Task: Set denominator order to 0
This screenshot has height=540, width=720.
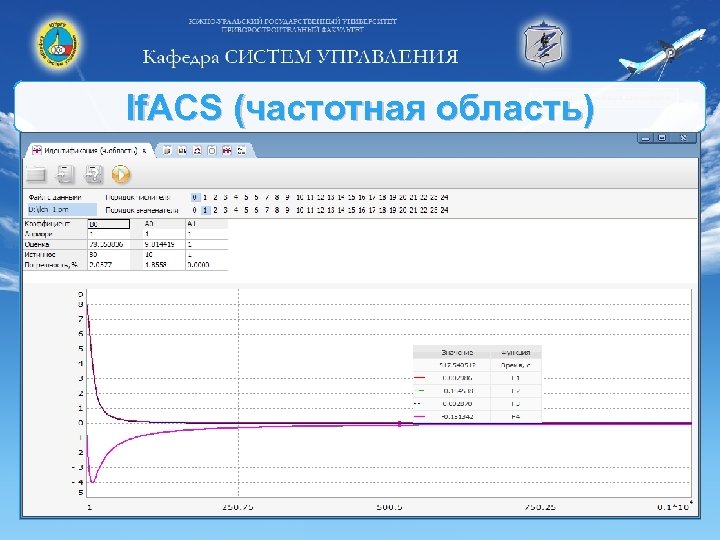Action: click(195, 210)
